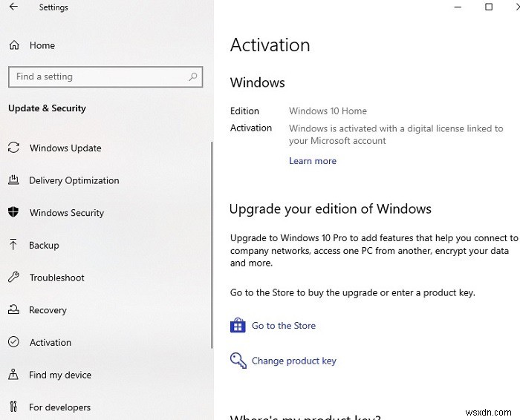This screenshot has height=420, width=520.
Task: Click the Upgrade your edition of Windows heading
Action: (x=331, y=209)
